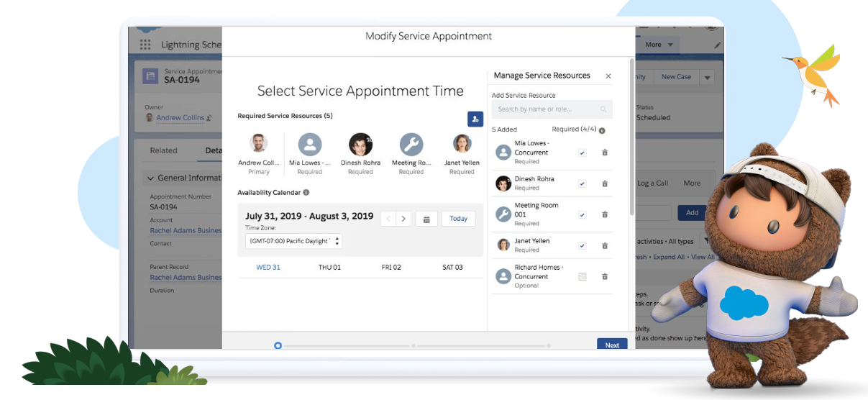The image size is (868, 400).
Task: Click Mia Lowes resource avatar in required list
Action: (310, 144)
